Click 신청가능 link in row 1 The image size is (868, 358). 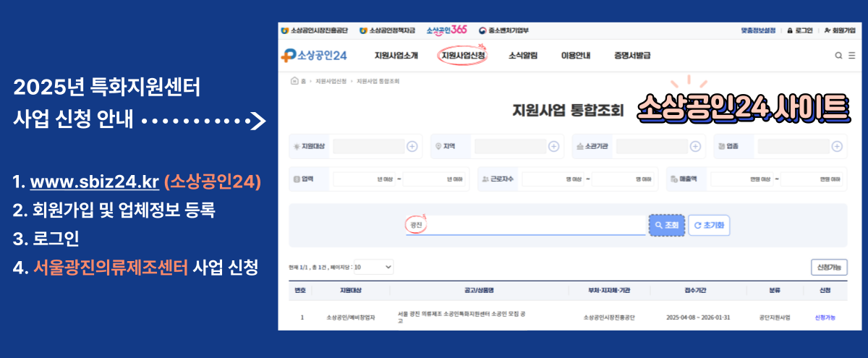click(825, 317)
